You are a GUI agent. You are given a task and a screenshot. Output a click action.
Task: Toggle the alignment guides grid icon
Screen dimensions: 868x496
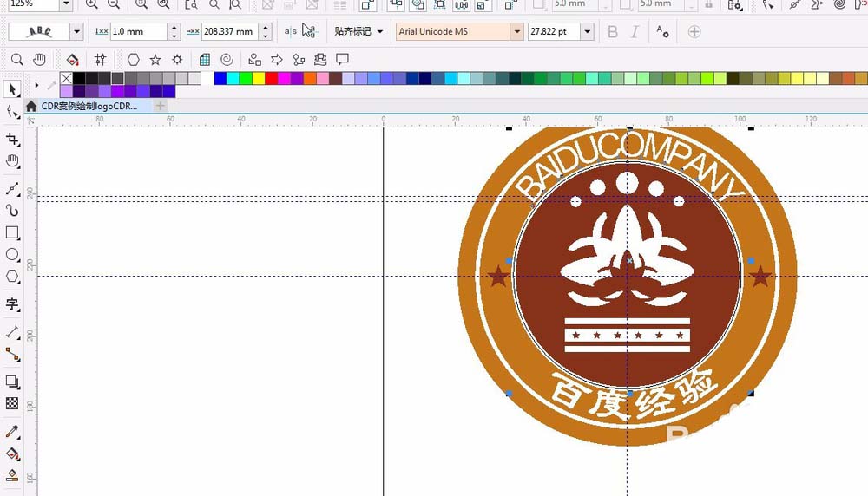[x=100, y=59]
